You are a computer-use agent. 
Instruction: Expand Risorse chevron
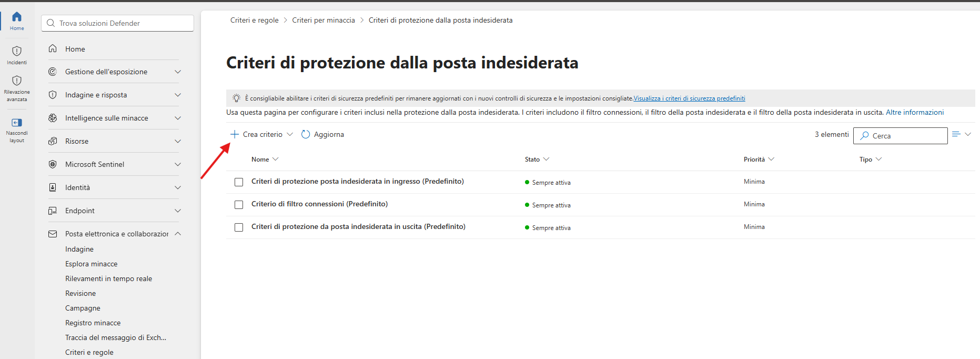tap(178, 141)
